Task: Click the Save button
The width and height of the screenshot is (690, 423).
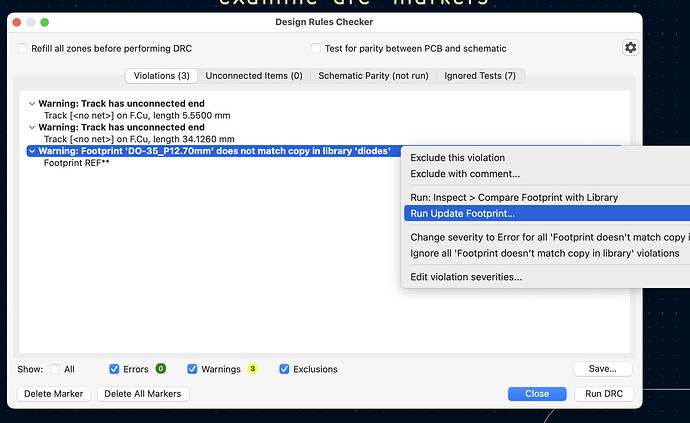Action: point(602,369)
